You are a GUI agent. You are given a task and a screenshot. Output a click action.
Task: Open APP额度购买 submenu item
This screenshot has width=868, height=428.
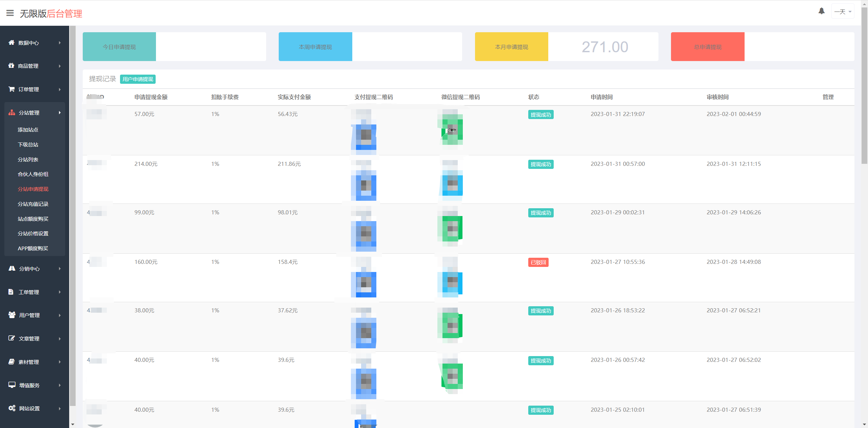click(33, 248)
